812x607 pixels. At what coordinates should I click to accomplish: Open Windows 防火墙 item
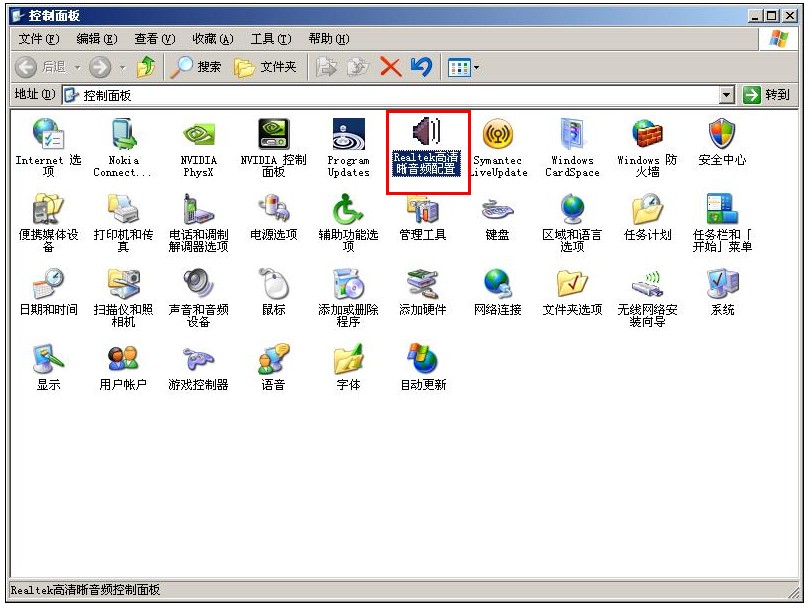coord(647,148)
